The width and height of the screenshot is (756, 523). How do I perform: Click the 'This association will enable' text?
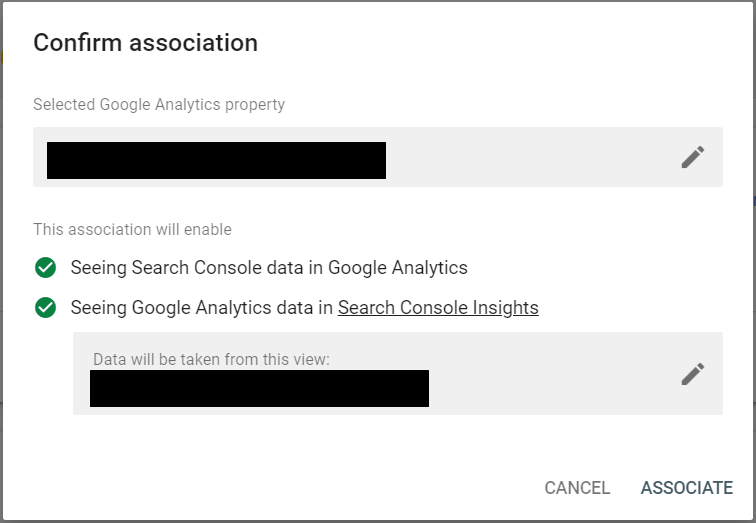click(x=132, y=230)
